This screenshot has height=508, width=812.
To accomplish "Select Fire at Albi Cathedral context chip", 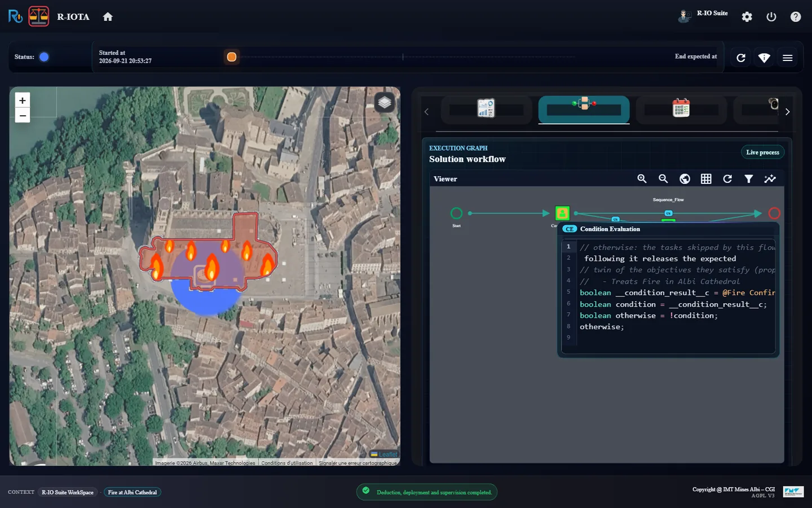I will click(x=133, y=492).
